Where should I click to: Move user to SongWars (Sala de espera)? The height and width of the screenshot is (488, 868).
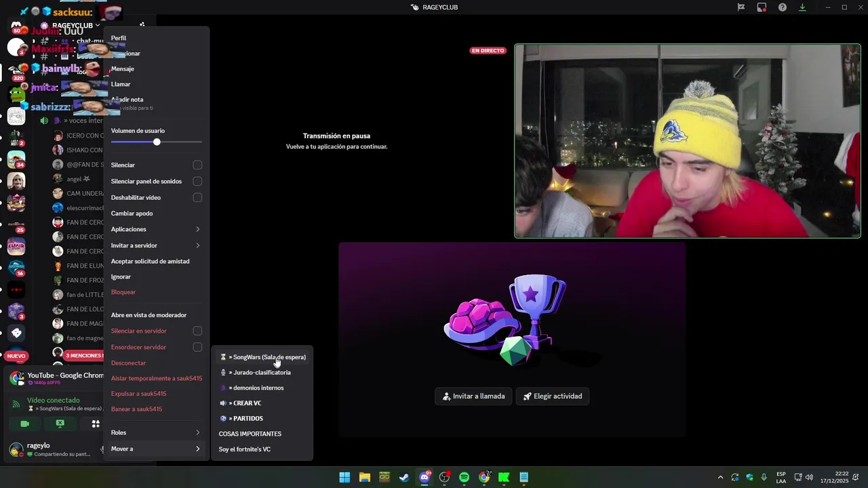click(262, 357)
